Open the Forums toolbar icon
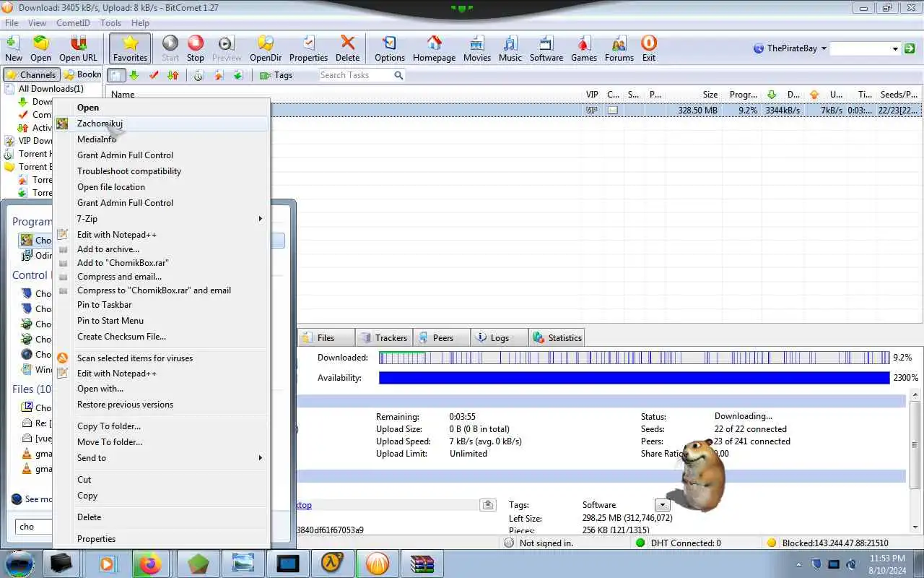This screenshot has width=924, height=578. click(x=619, y=48)
